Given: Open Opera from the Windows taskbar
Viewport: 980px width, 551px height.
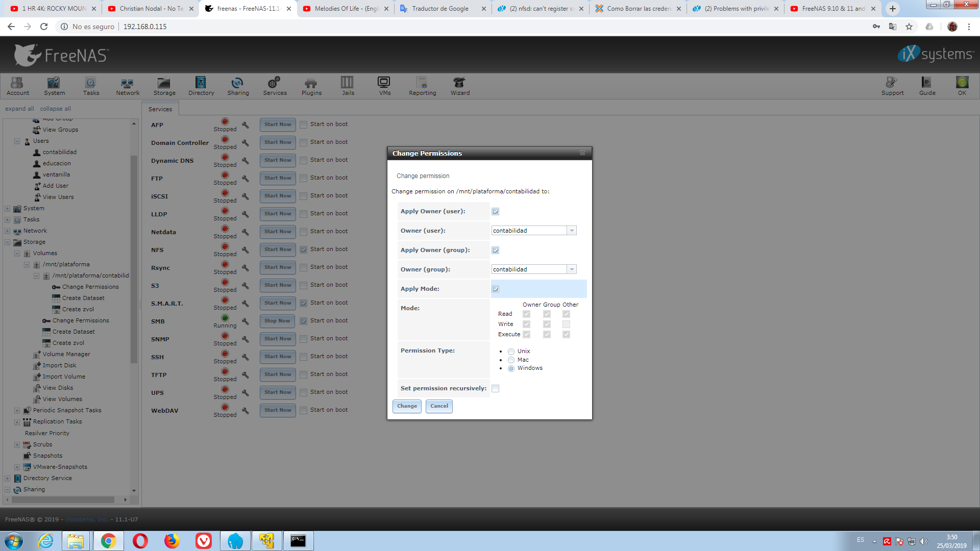Looking at the screenshot, I should (140, 541).
